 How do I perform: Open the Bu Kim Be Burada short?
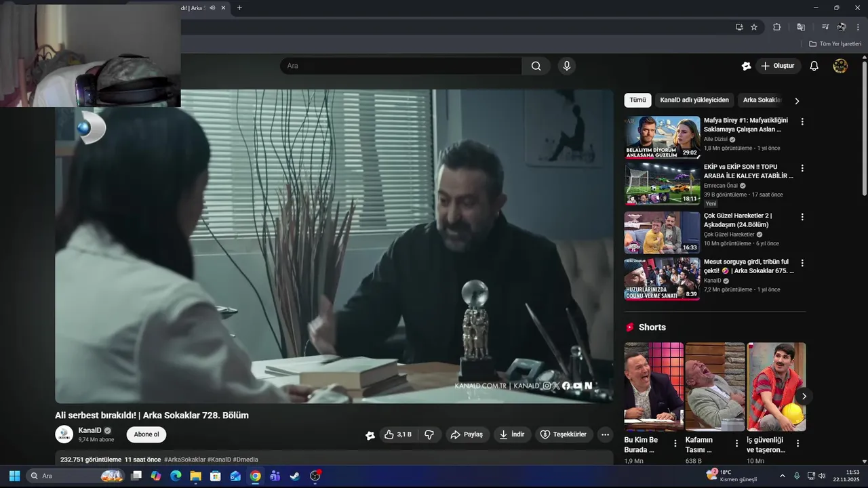tap(654, 387)
